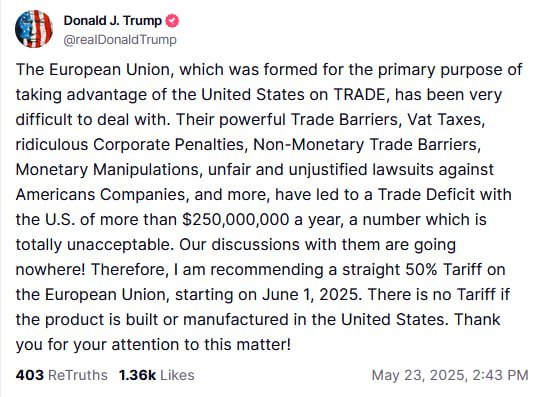543x397 pixels.
Task: Click the closing text attention to this matter
Action: [201, 344]
